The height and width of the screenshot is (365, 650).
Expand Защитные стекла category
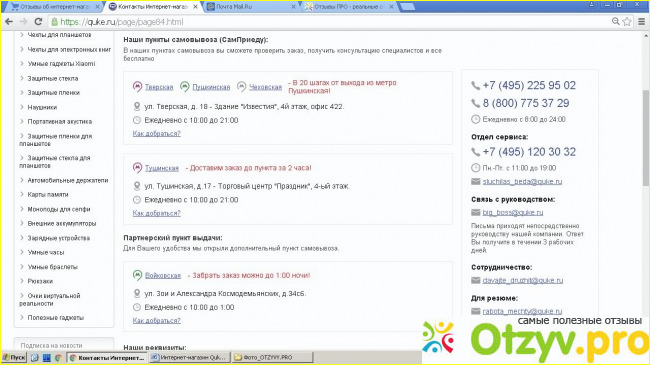[22, 78]
